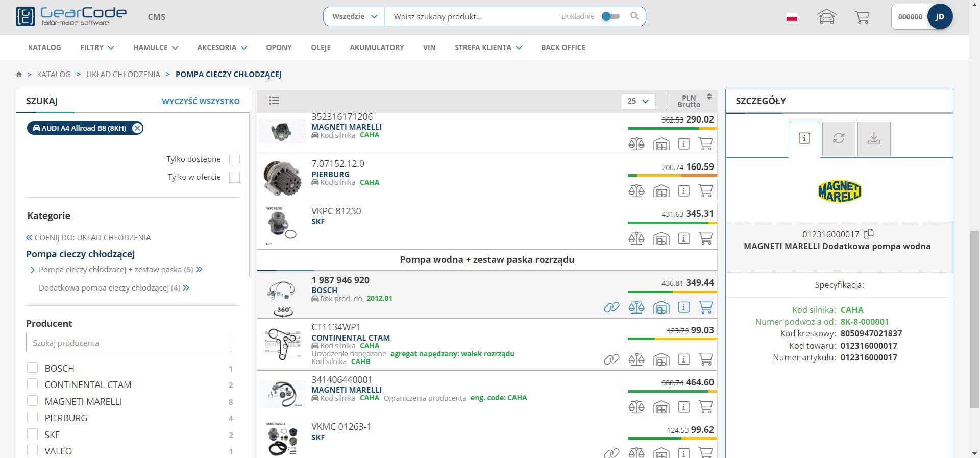Open linked items for Bosch 1 987 946 920
Image resolution: width=980 pixels, height=458 pixels.
[x=611, y=307]
